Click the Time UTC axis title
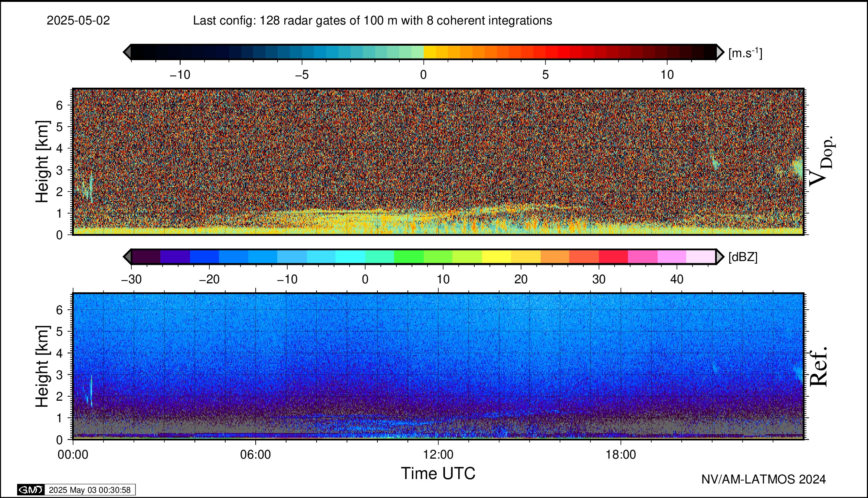Screen dimensions: 868x498 pyautogui.click(x=438, y=474)
